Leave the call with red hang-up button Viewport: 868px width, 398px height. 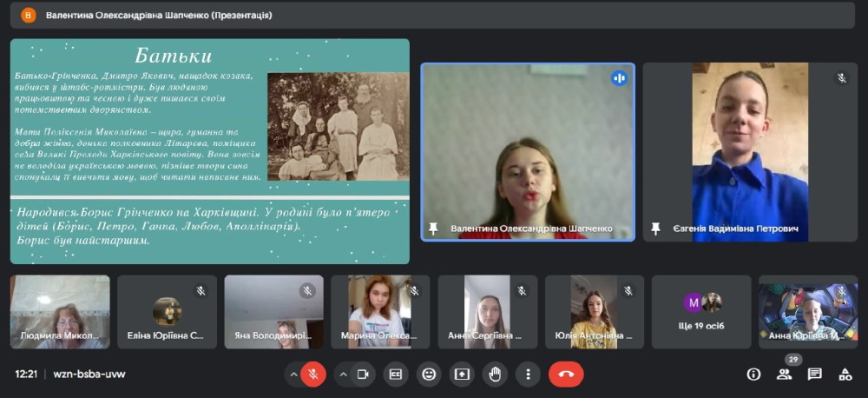tap(566, 374)
